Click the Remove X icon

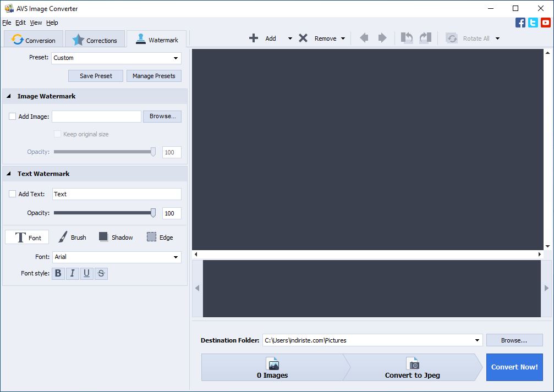point(303,38)
